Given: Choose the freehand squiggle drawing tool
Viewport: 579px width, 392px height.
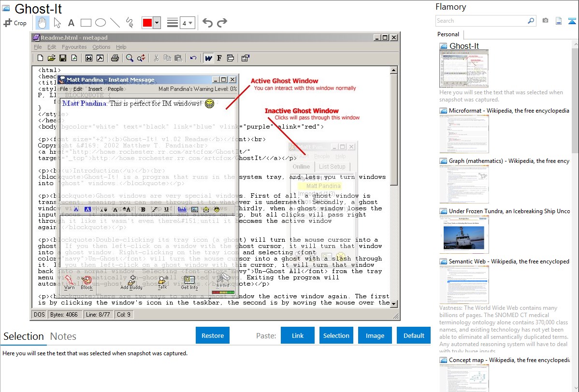Looking at the screenshot, I should [x=130, y=23].
